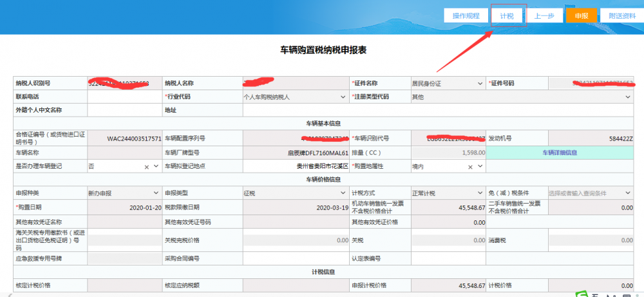Open the 申报类型 dropdown
Image resolution: width=644 pixels, height=297 pixels.
click(344, 193)
